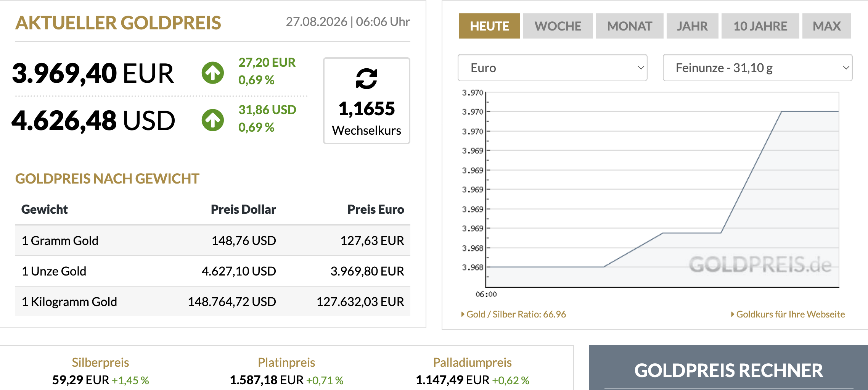This screenshot has height=390, width=868.
Task: Click the refresh exchange rate icon
Action: 366,79
